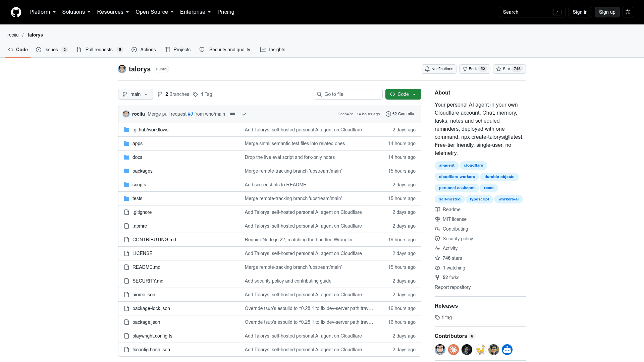View 2 Branches
644x362 pixels.
173,94
